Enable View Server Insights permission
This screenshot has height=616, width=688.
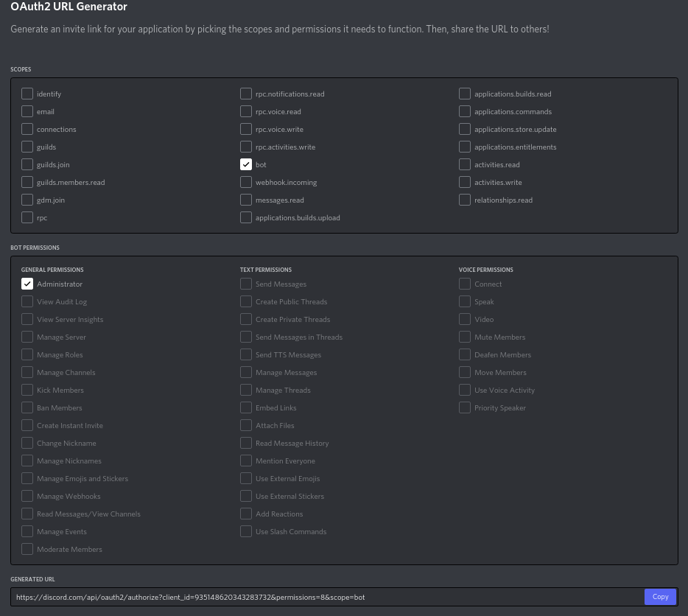tap(27, 319)
